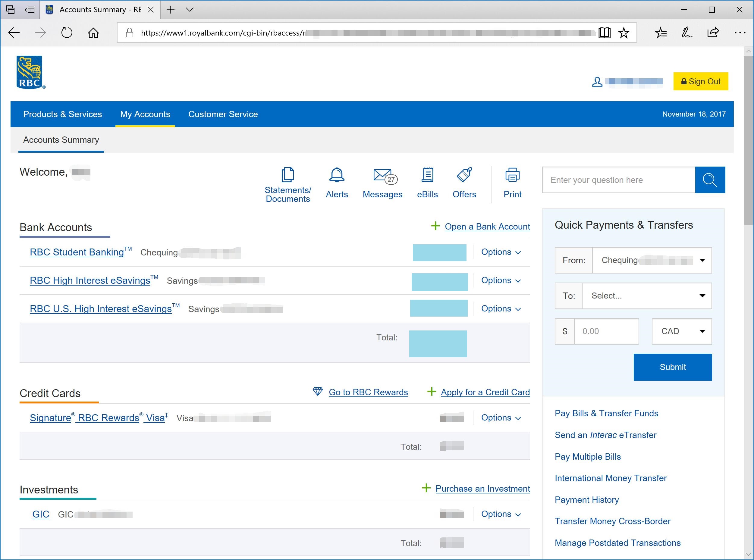Viewport: 754px width, 560px height.
Task: Select Accounts Summary tab
Action: click(61, 140)
